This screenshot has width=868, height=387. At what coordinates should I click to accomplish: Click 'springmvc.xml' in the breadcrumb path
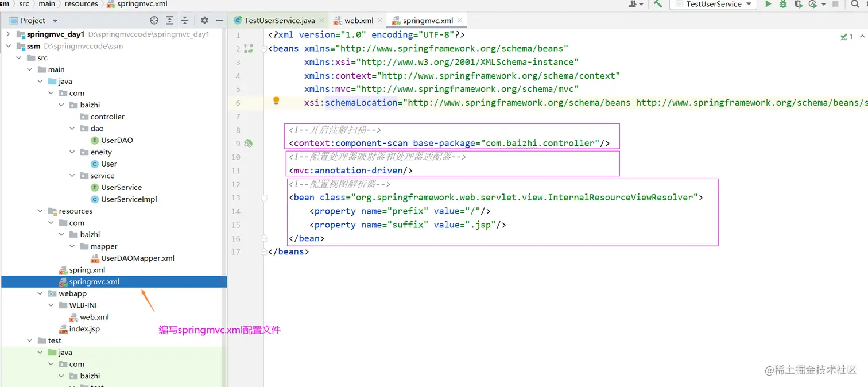(142, 4)
